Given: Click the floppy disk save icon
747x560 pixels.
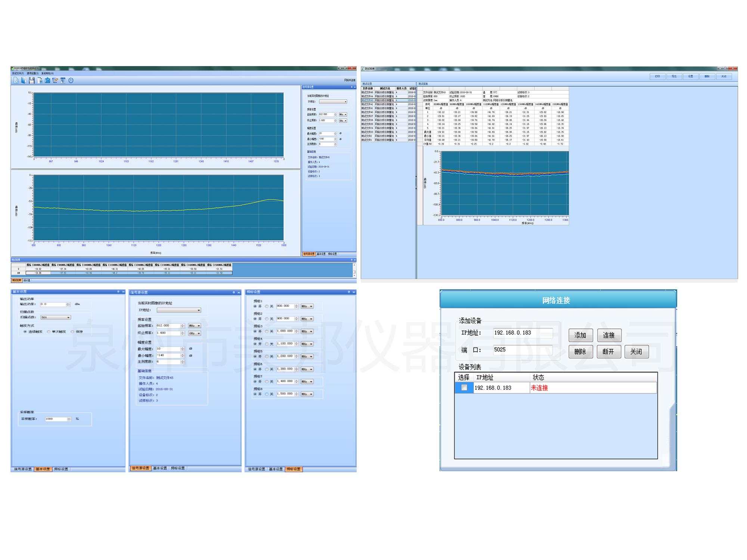Looking at the screenshot, I should click(31, 80).
